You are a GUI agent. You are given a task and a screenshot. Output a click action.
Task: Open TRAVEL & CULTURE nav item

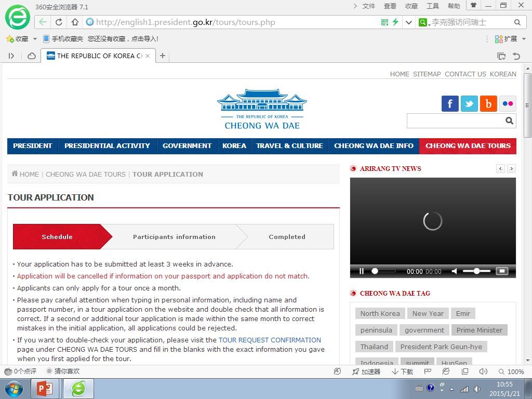[289, 146]
